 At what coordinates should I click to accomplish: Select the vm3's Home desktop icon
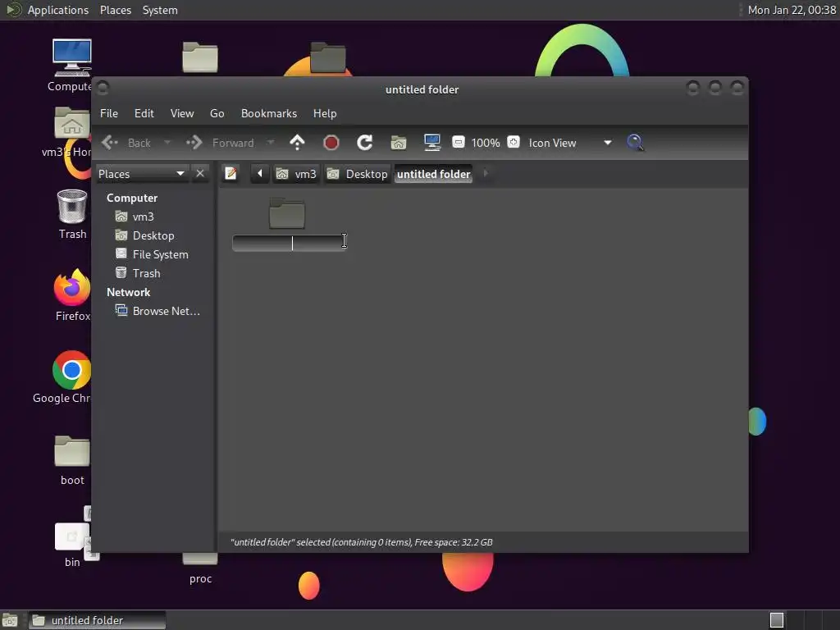click(x=72, y=124)
